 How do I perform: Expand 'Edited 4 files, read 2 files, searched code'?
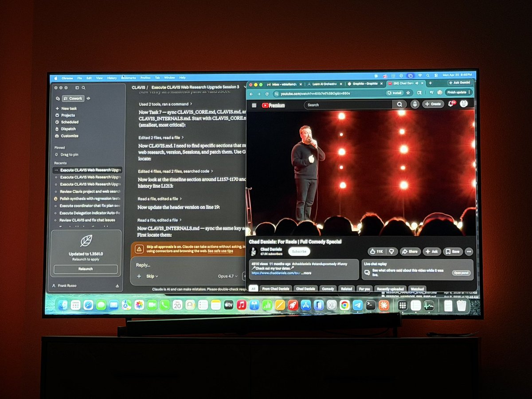175,171
